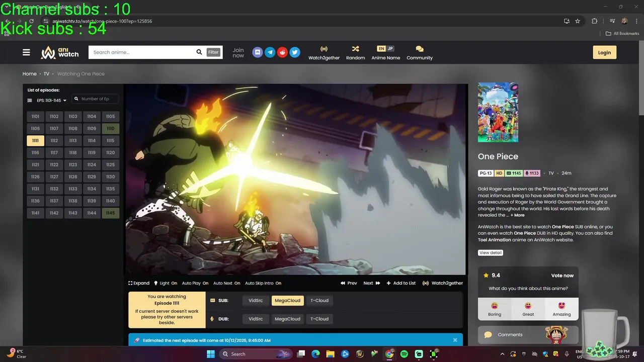
Task: Select episode 1145
Action: (x=110, y=213)
